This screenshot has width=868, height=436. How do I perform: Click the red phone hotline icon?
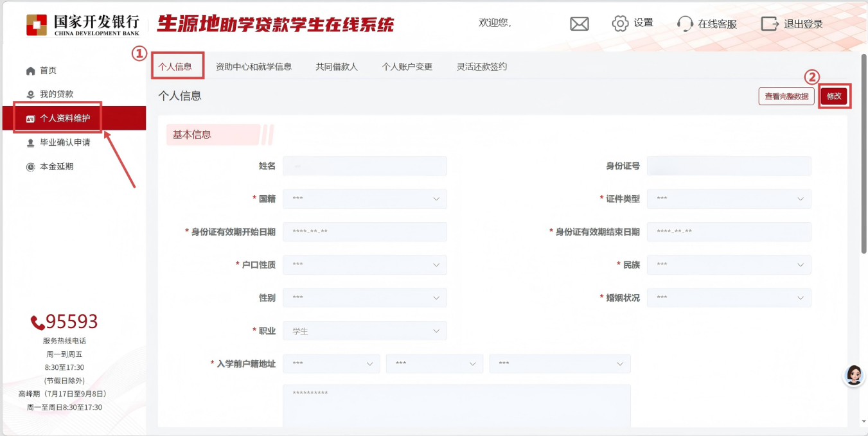(37, 322)
